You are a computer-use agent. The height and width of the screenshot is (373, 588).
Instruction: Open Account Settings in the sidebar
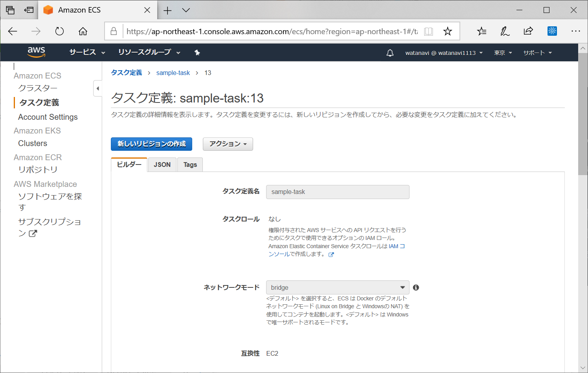(x=48, y=117)
